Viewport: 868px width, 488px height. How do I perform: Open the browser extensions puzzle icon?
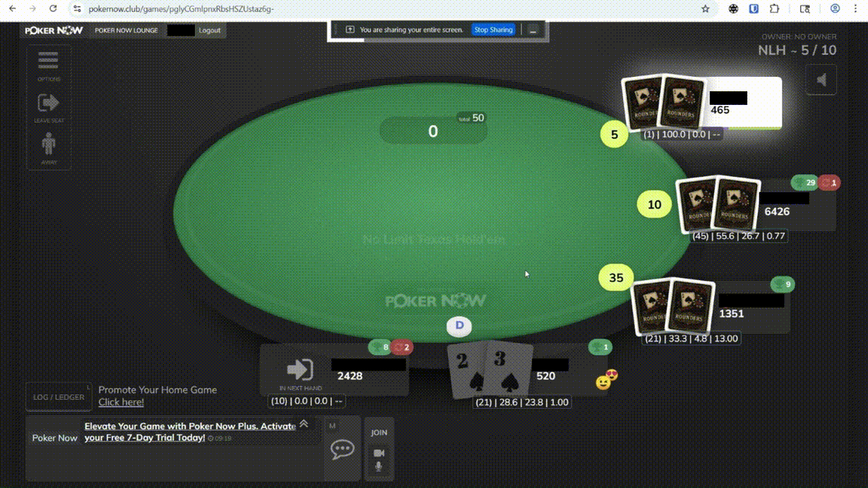point(774,9)
